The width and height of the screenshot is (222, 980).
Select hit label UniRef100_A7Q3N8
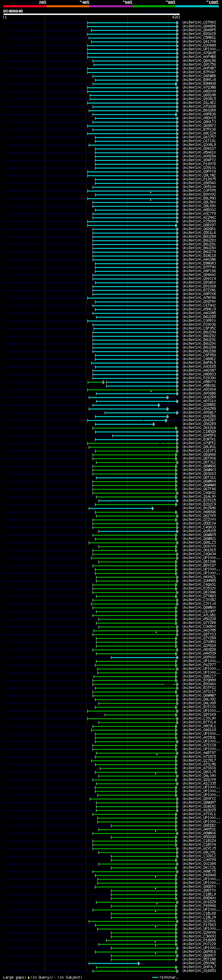(x=199, y=88)
